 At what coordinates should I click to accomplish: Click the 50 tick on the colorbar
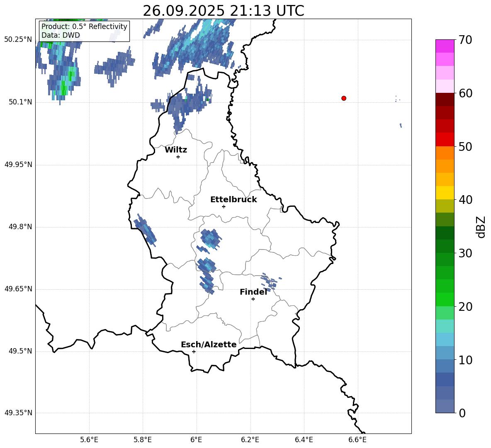tap(465, 147)
